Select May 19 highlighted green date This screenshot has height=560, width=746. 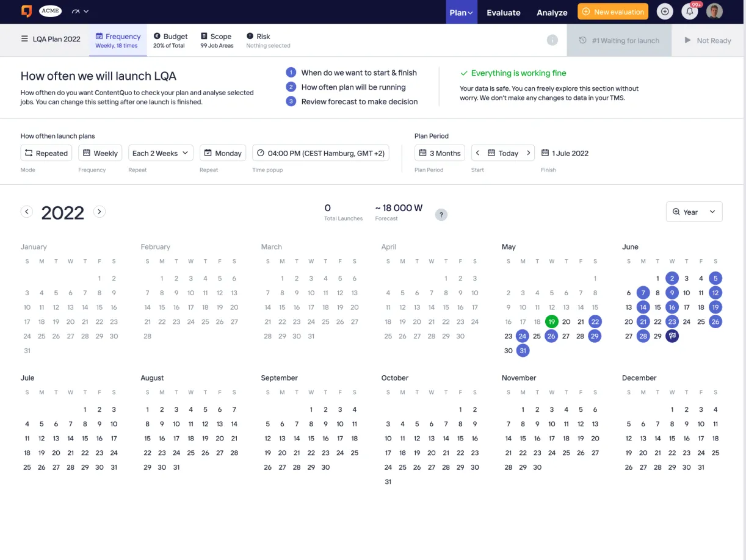551,321
